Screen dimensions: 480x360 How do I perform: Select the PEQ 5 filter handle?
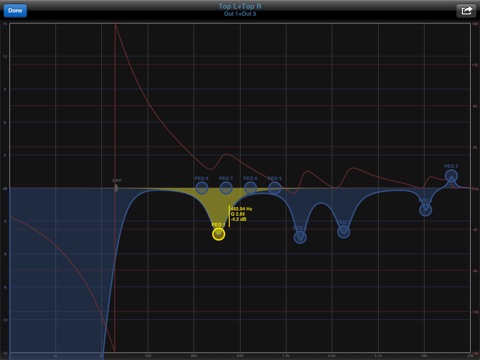(x=275, y=188)
